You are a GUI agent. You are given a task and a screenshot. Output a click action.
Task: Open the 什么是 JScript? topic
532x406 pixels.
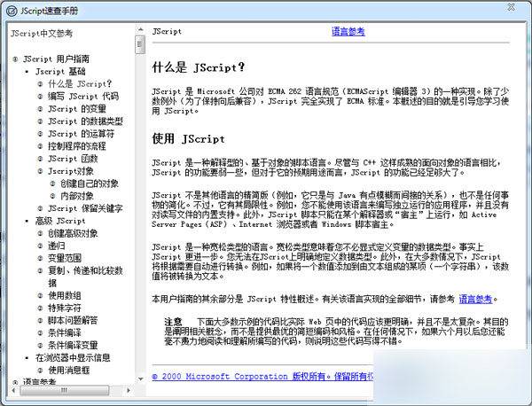coord(80,84)
